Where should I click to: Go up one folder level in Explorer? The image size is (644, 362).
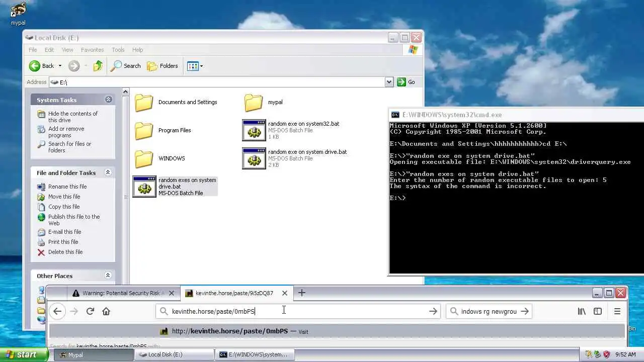[x=98, y=66]
